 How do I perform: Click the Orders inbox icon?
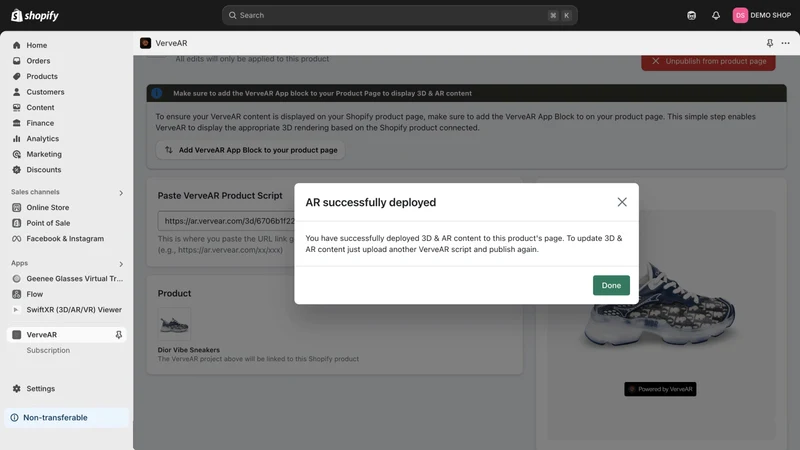[17, 61]
